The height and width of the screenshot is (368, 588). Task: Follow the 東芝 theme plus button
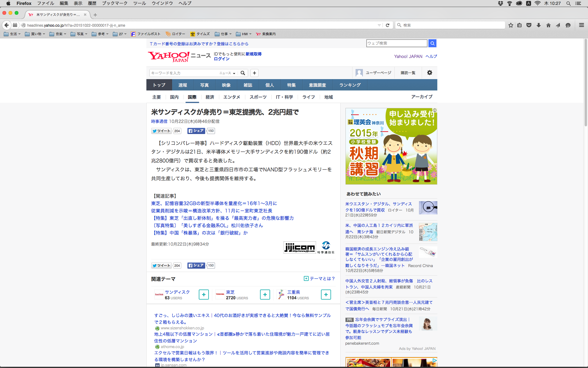(x=265, y=294)
